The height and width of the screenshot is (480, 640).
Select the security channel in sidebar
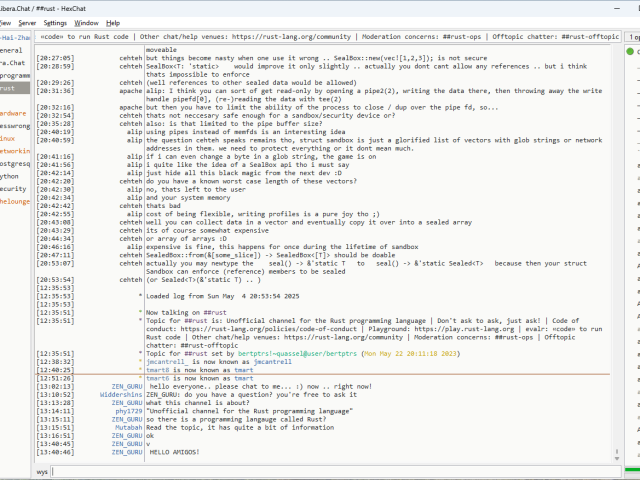click(x=13, y=188)
